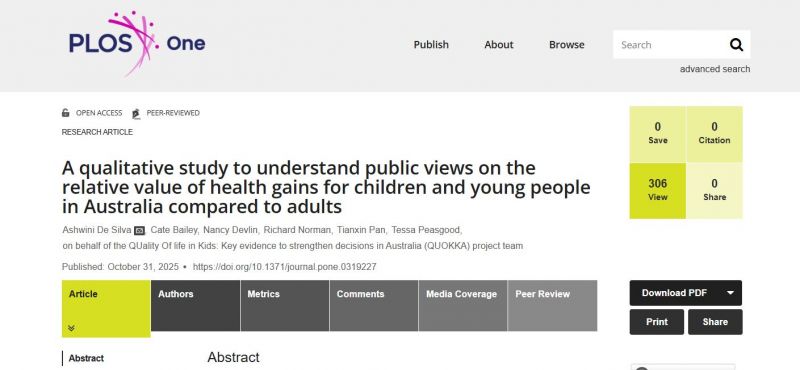Click the envelope icon beside Ashwini De Silva
The width and height of the screenshot is (800, 370).
pyautogui.click(x=139, y=231)
